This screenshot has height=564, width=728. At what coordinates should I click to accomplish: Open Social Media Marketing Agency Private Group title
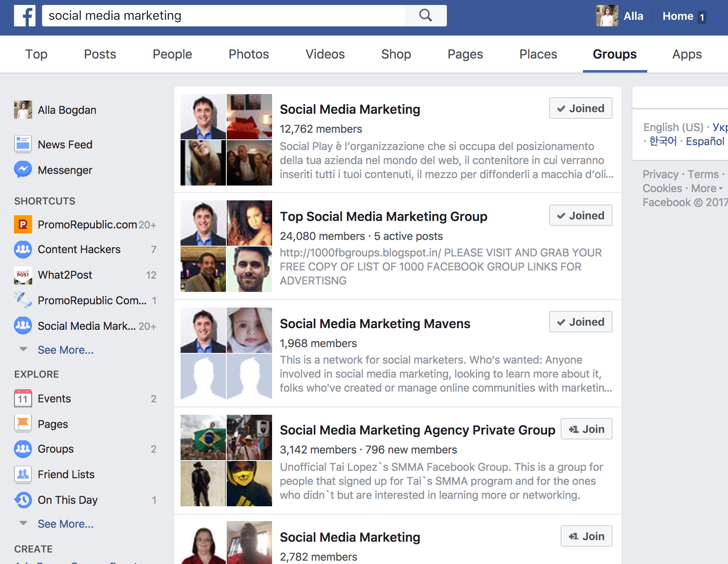point(418,430)
